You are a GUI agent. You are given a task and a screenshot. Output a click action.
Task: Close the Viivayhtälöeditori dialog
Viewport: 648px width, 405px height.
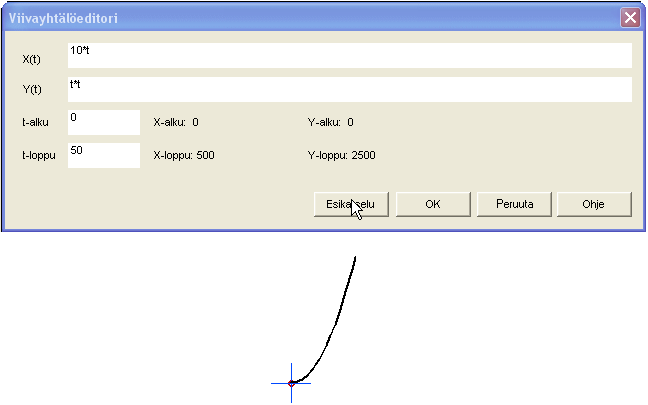pyautogui.click(x=629, y=18)
